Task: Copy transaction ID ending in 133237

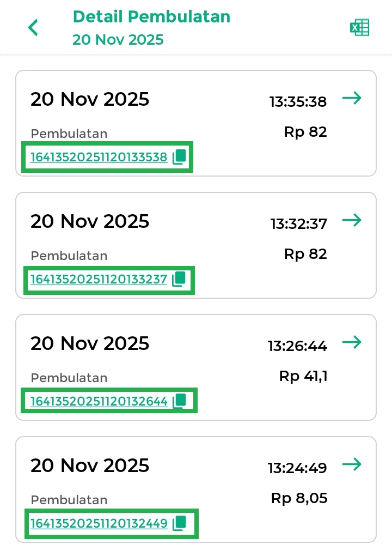Action: click(x=180, y=280)
